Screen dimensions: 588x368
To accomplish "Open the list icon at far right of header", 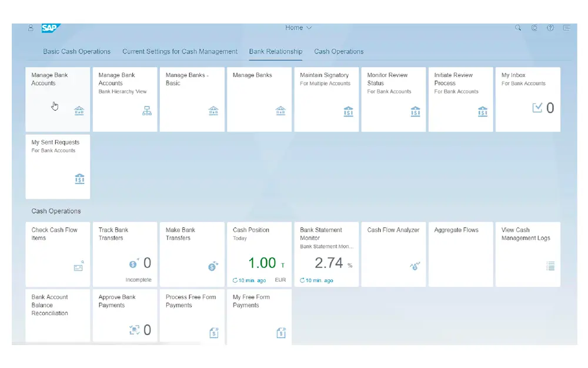I will click(567, 28).
